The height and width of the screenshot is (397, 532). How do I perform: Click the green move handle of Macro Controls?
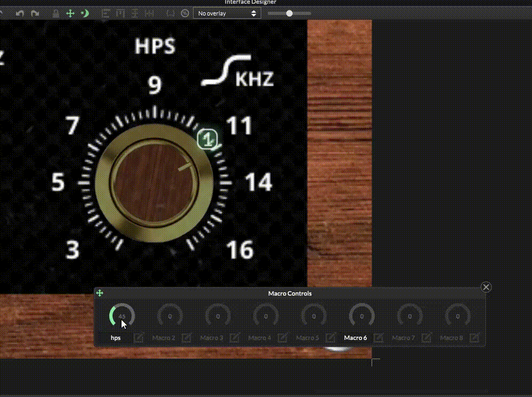point(100,293)
